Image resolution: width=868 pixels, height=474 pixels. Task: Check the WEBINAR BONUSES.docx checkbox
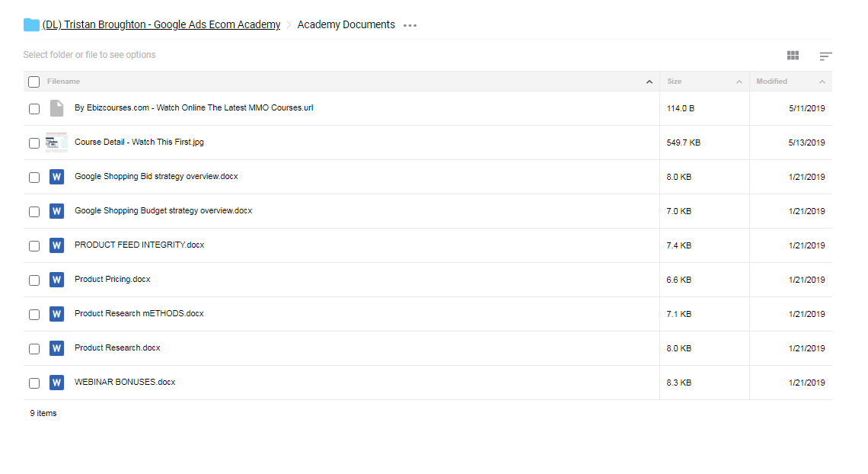34,383
